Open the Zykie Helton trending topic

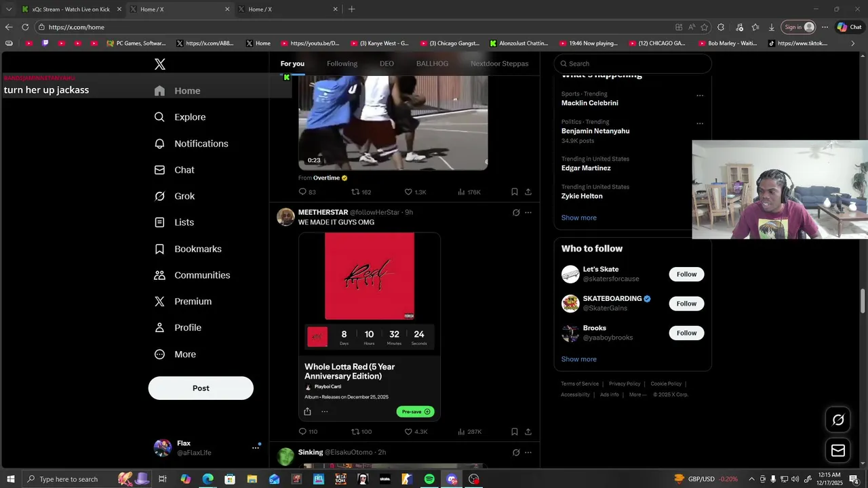[582, 196]
